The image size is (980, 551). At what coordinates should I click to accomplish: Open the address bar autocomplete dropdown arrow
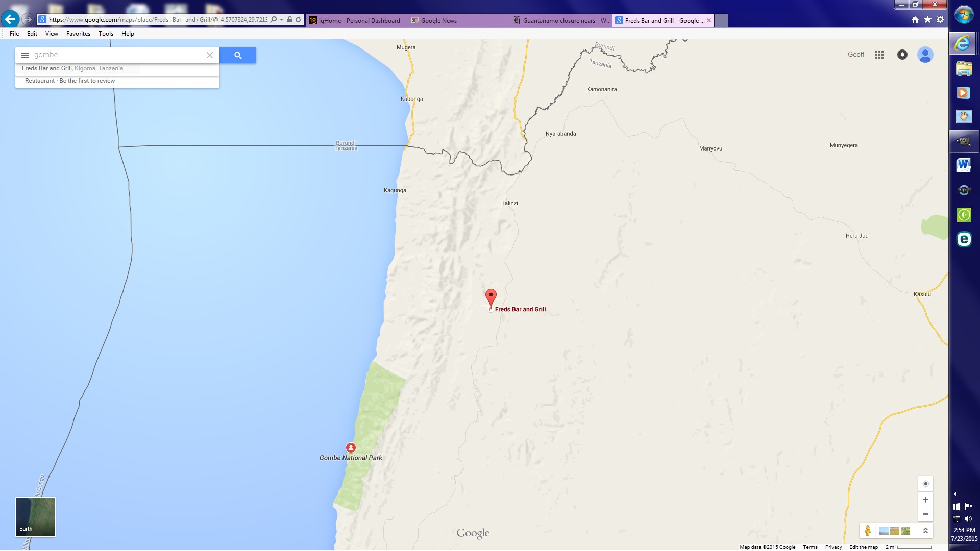(281, 20)
